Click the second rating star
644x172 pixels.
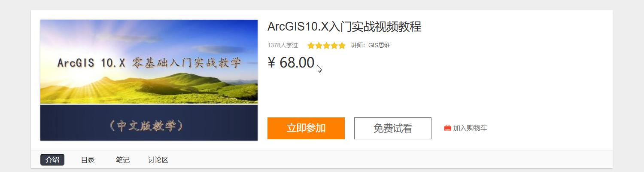[319, 46]
